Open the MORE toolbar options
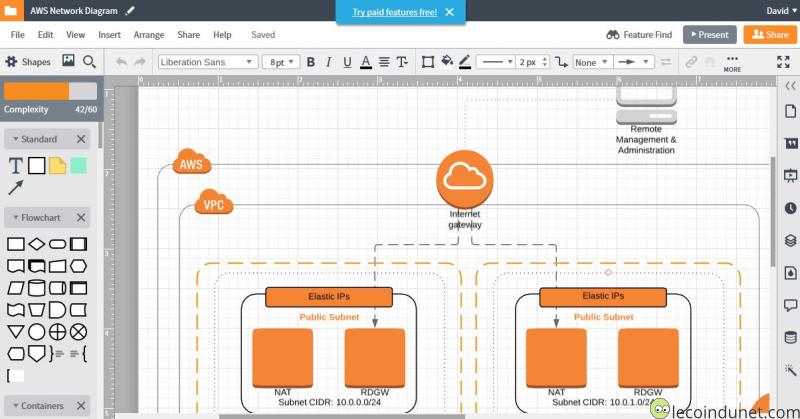Image resolution: width=800 pixels, height=419 pixels. tap(732, 63)
